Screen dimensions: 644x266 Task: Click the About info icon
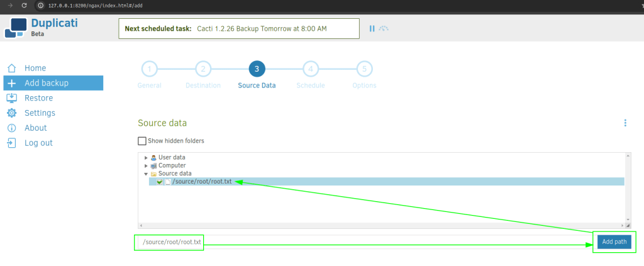[x=11, y=128]
